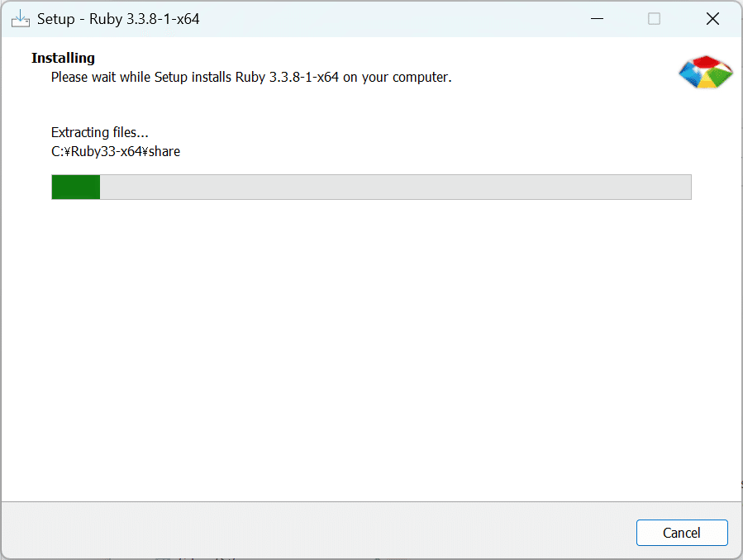This screenshot has height=560, width=743.
Task: Minimize the Ruby setup window
Action: (597, 18)
